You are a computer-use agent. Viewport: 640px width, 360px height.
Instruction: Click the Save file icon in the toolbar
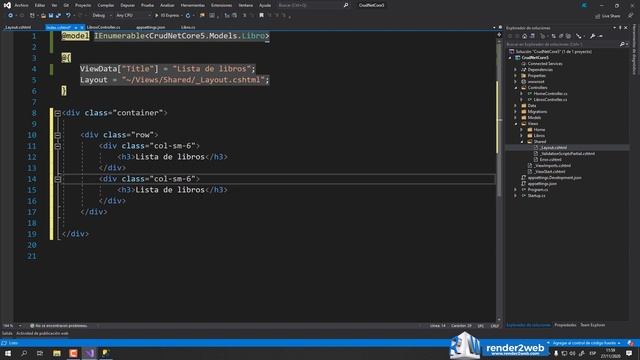click(x=51, y=16)
